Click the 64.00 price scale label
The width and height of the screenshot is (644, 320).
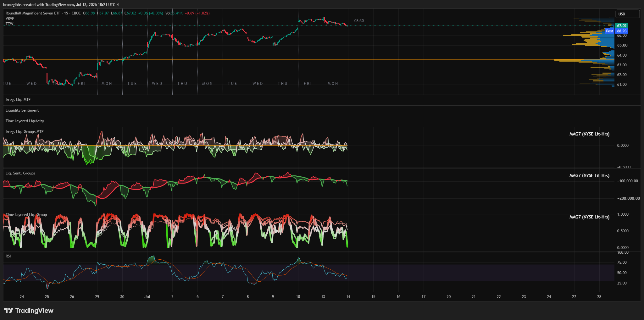click(622, 55)
